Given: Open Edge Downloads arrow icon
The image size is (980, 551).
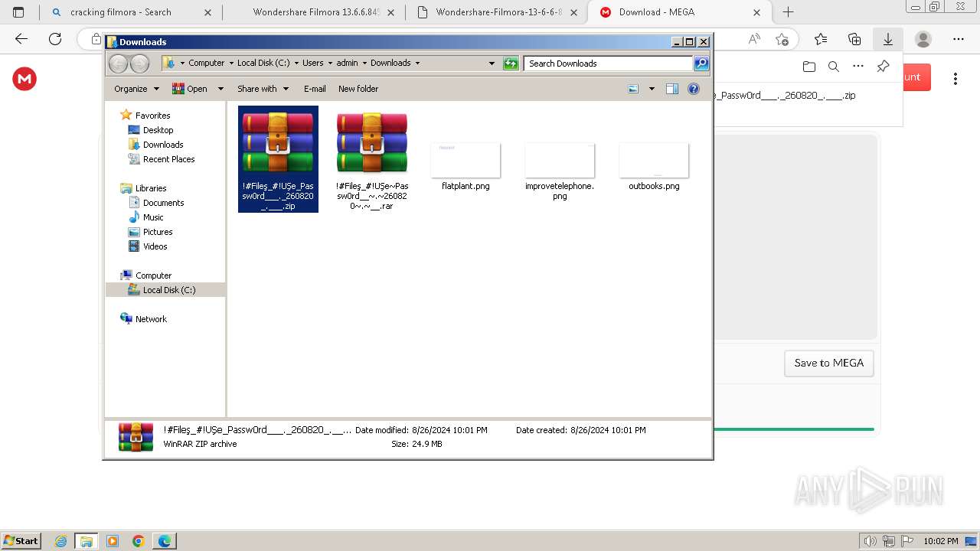Looking at the screenshot, I should click(x=888, y=39).
